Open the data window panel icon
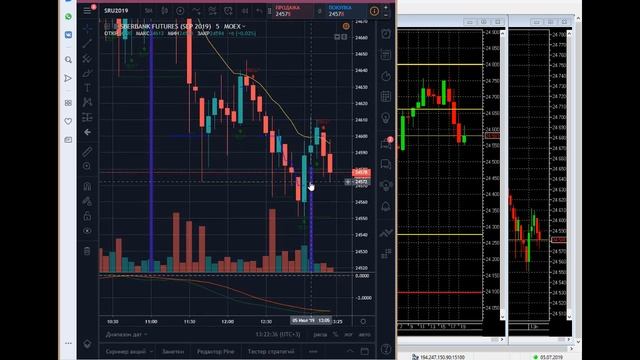This screenshot has height=360, width=640. click(x=386, y=55)
